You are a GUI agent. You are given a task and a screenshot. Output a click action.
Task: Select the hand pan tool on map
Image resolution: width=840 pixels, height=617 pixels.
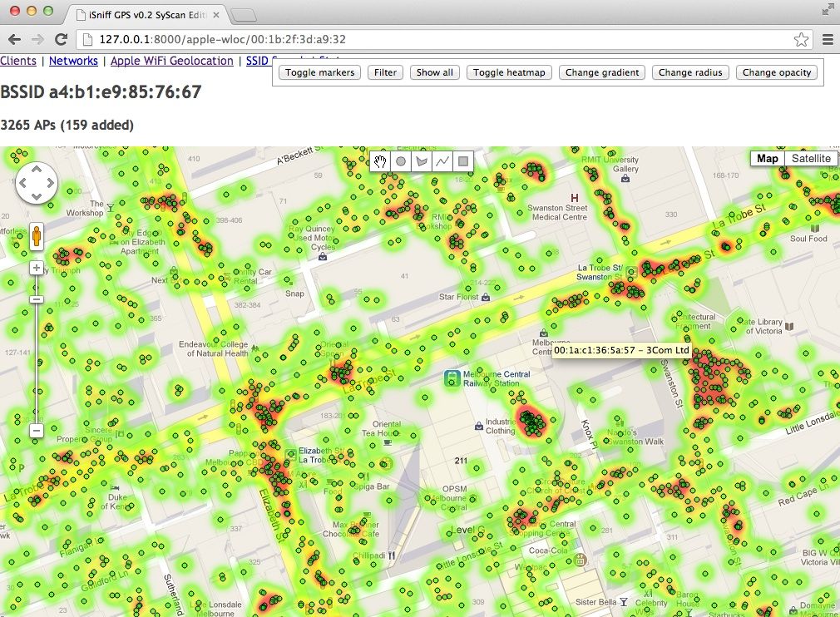[x=380, y=161]
